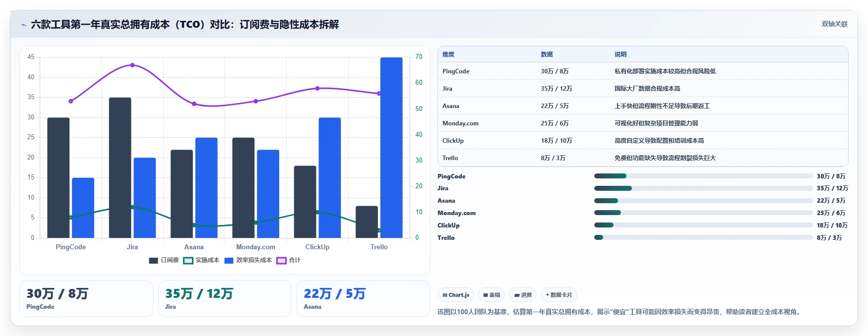
Task: Click the 说明 column header
Action: pos(620,55)
